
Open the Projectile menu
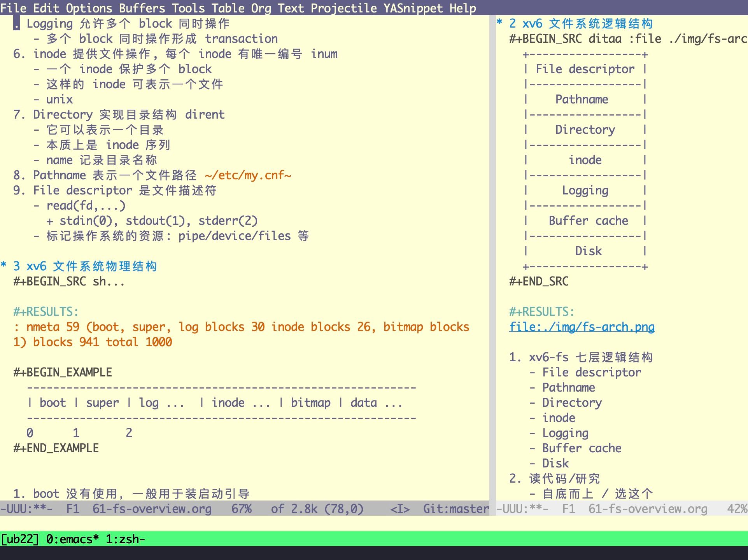pos(343,8)
